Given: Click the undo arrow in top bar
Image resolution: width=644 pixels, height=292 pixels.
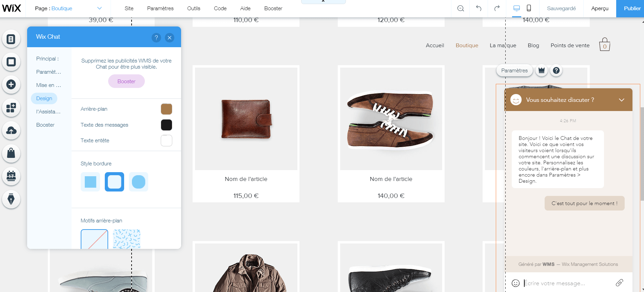Looking at the screenshot, I should (479, 8).
